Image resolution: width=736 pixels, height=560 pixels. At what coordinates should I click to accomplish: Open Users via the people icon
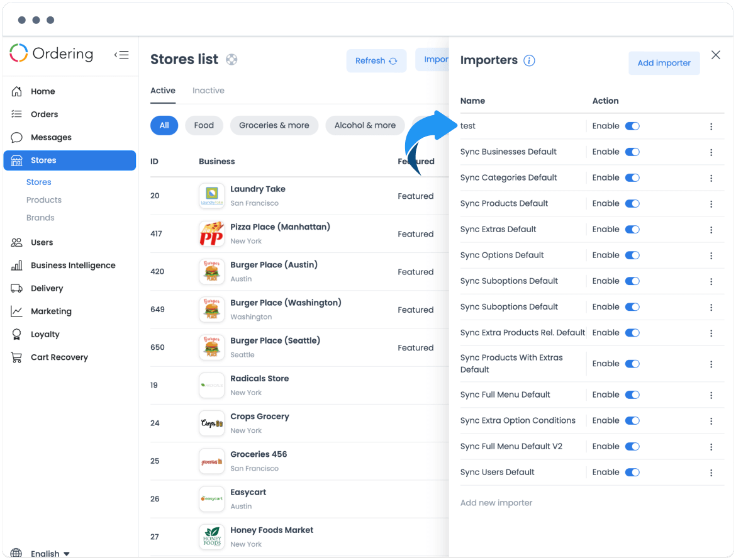click(16, 242)
